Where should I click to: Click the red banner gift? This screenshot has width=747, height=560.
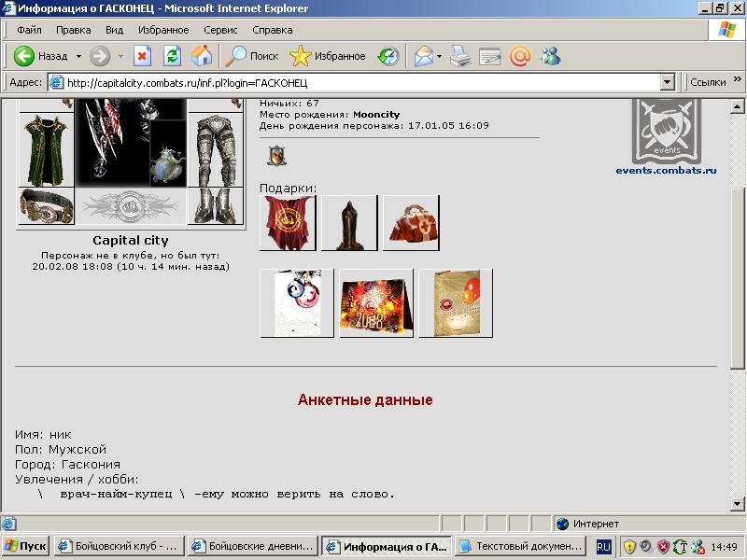[288, 222]
